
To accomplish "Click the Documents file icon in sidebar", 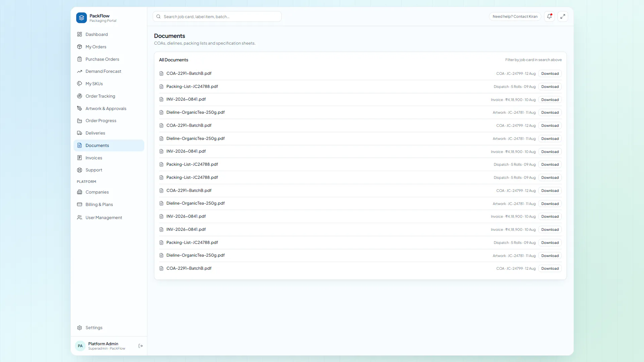I will (x=80, y=145).
